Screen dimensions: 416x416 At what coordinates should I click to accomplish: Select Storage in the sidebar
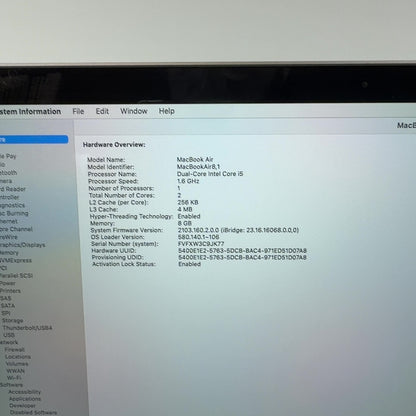pyautogui.click(x=13, y=321)
